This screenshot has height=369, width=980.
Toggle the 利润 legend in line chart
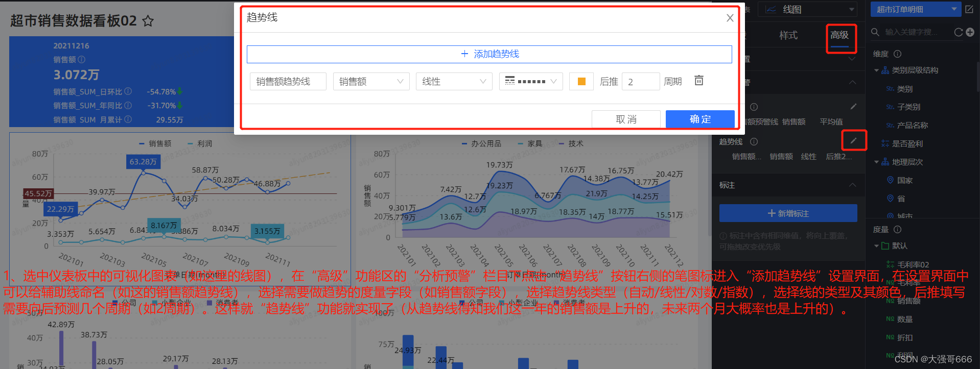(200, 144)
